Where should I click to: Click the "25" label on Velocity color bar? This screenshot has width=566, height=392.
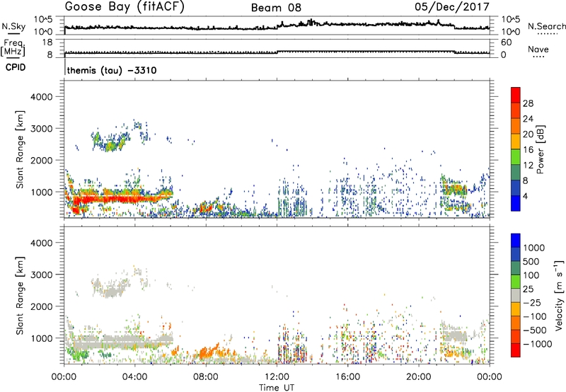(528, 289)
